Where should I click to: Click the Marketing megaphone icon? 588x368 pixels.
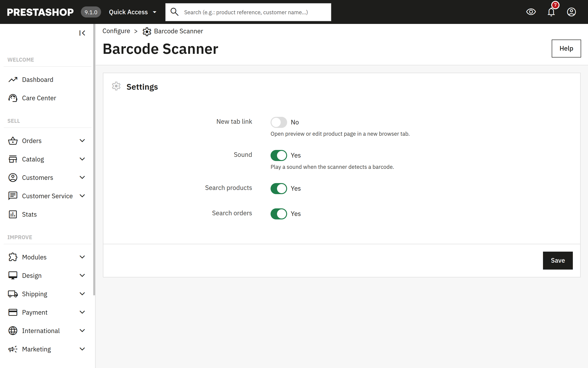pyautogui.click(x=13, y=349)
